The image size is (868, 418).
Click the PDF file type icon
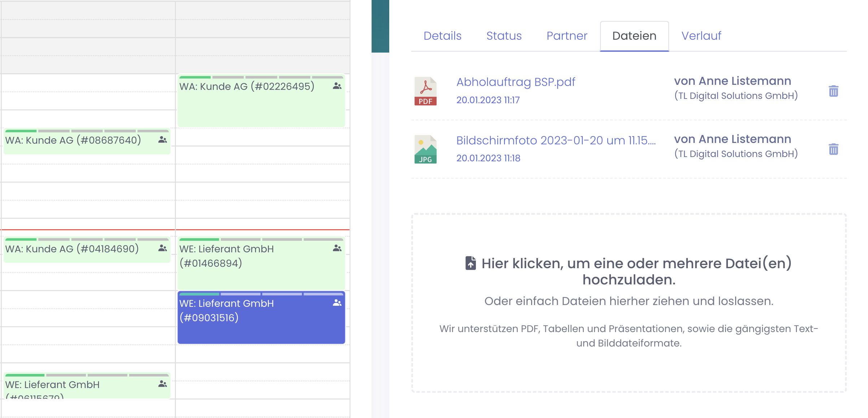425,91
